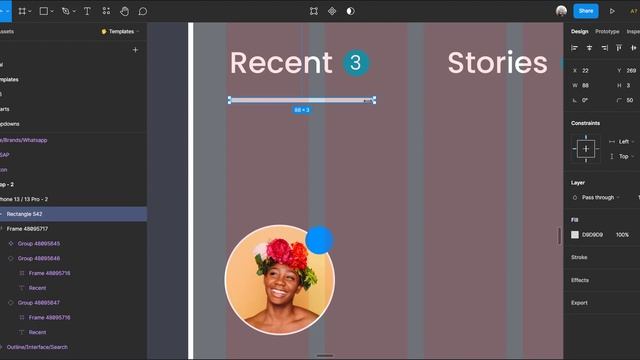Select the Group 48095647 layer
Image resolution: width=640 pixels, height=360 pixels.
coord(73,302)
